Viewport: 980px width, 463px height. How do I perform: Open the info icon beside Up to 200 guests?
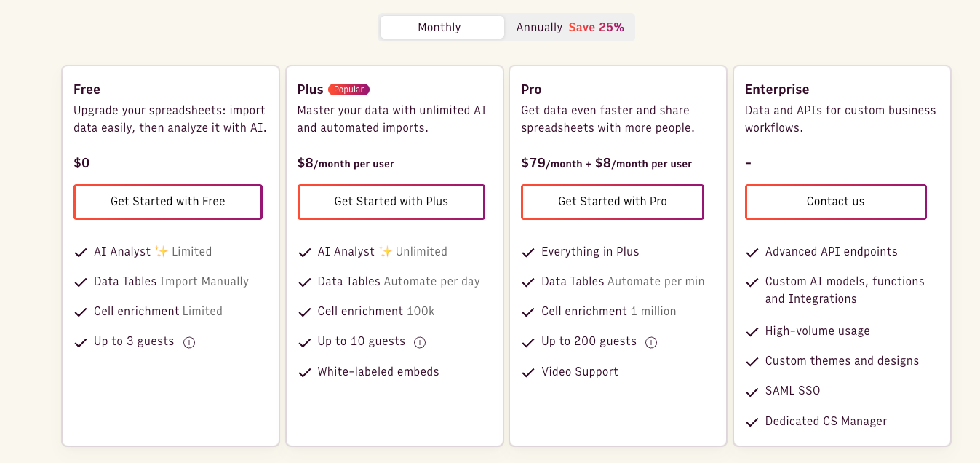(x=650, y=342)
